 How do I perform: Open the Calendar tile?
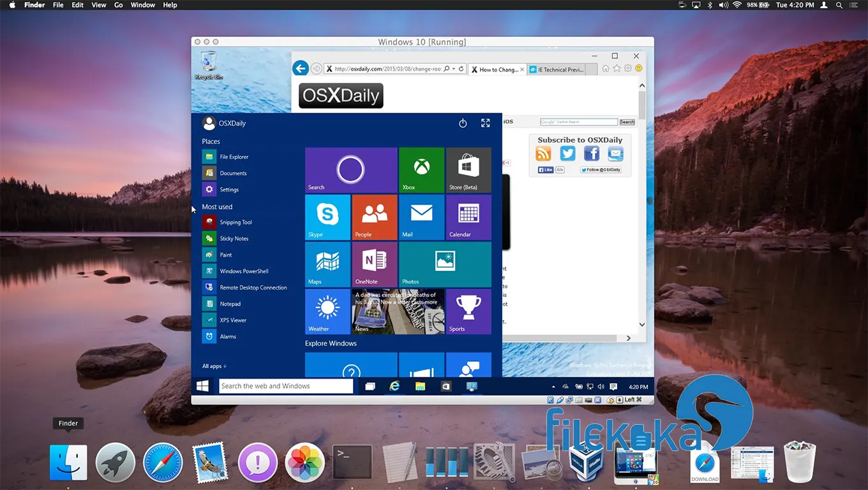click(x=468, y=217)
